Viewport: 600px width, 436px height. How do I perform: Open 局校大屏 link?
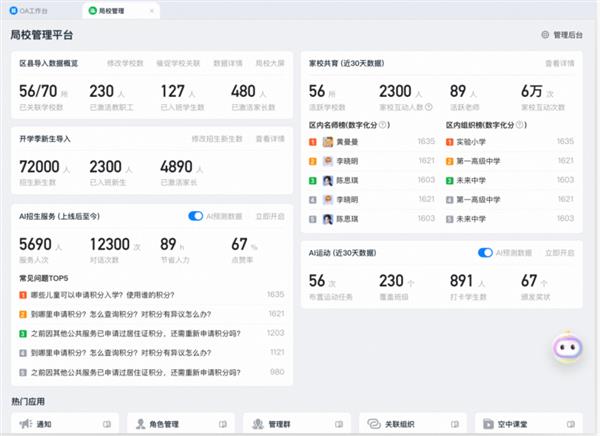tap(270, 62)
